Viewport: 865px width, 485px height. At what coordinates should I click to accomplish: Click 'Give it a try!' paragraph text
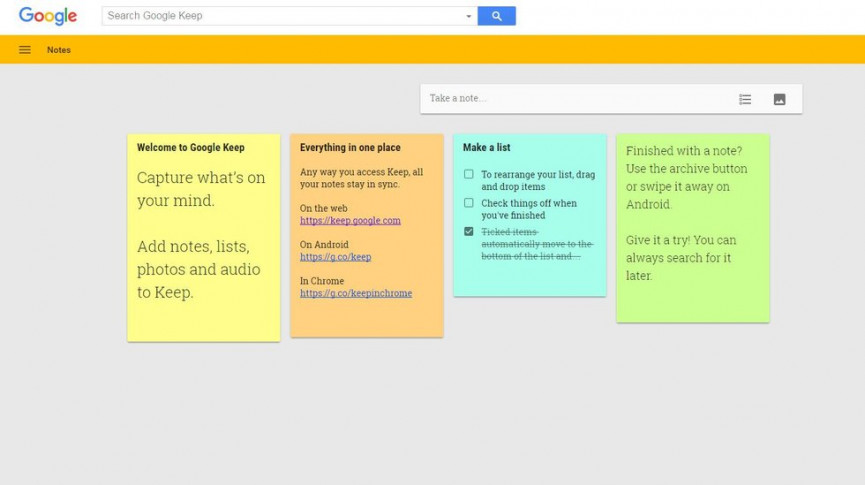tap(681, 258)
